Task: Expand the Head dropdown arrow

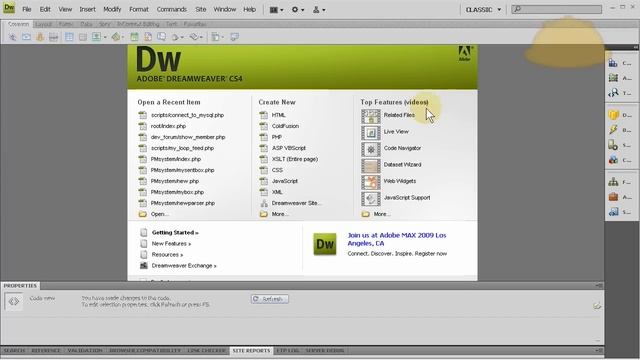Action: (x=182, y=38)
